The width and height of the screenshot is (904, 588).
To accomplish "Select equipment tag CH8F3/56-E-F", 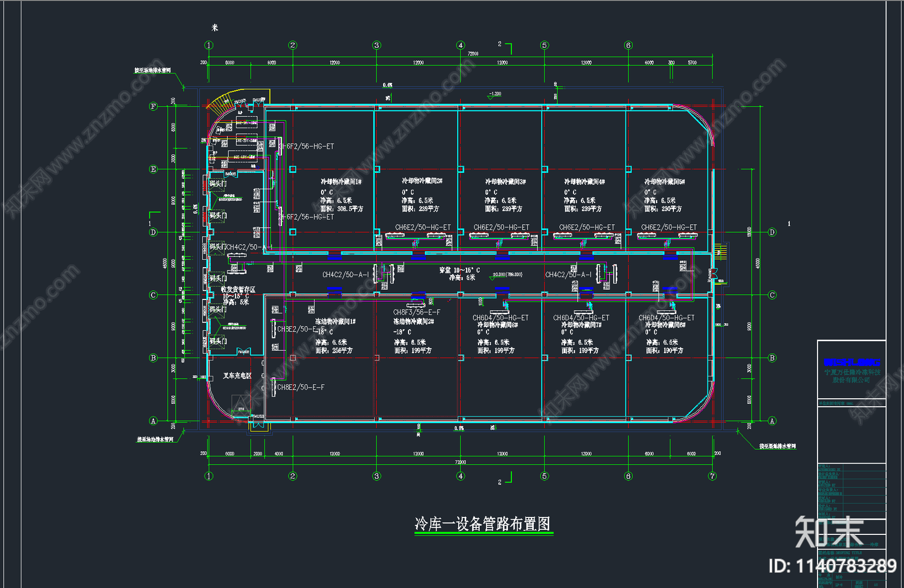I will (417, 312).
